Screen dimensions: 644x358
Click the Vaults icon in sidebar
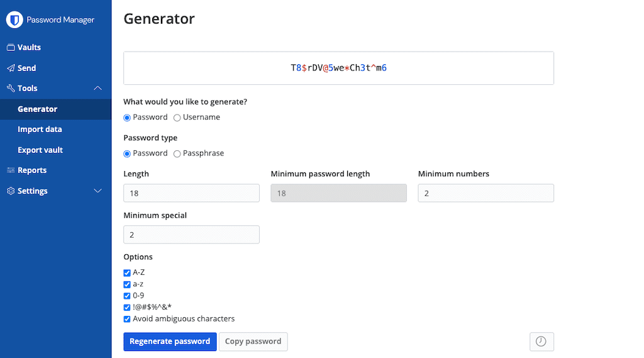click(x=11, y=48)
